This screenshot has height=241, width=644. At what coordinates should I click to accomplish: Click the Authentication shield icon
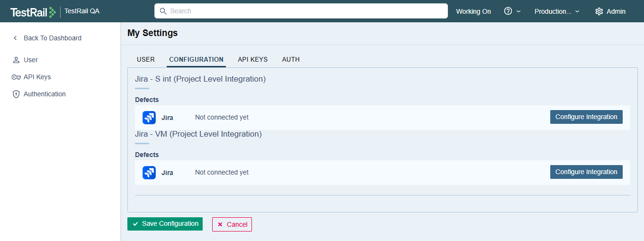pos(16,94)
